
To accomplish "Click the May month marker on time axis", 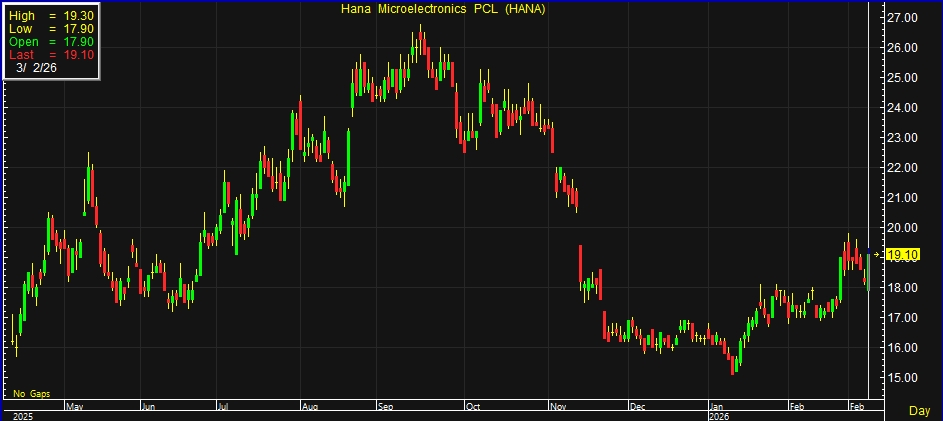I will click(73, 407).
